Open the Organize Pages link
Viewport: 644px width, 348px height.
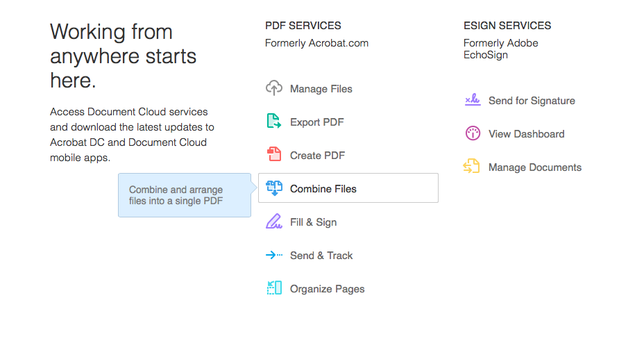pyautogui.click(x=328, y=289)
